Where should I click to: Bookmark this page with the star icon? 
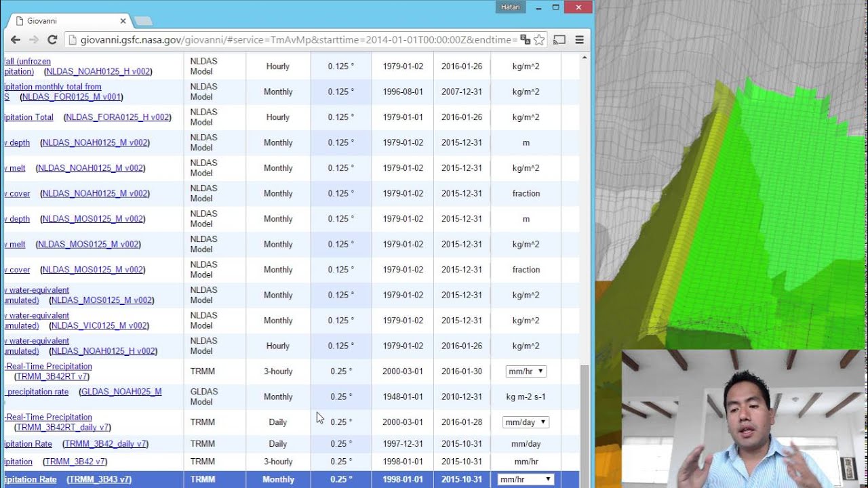tap(539, 40)
